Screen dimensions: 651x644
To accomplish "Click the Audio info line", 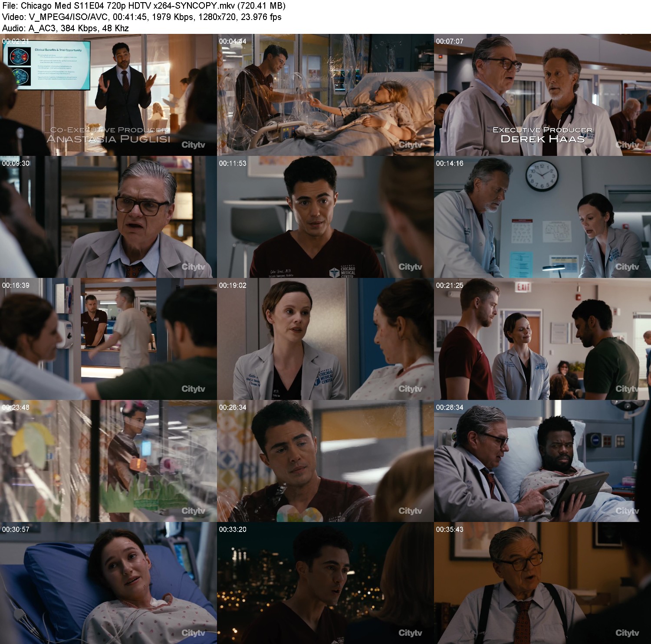I will coord(66,28).
